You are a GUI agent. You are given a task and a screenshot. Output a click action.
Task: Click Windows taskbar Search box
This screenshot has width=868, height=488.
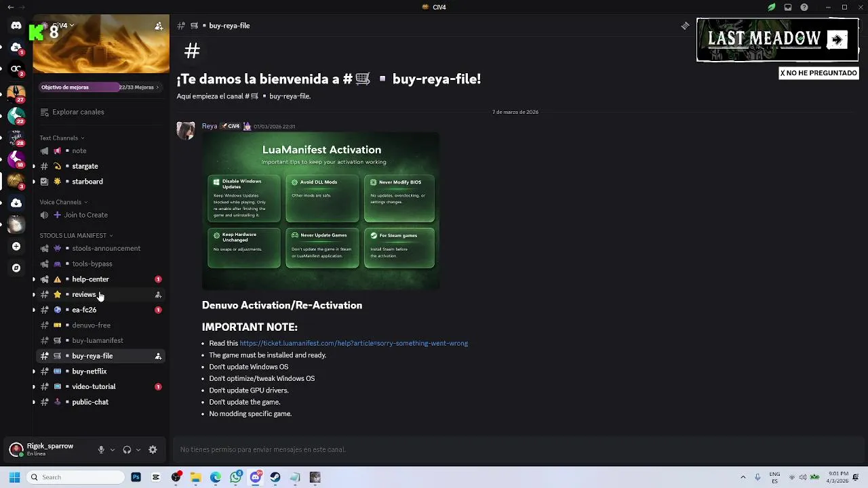pos(75,477)
